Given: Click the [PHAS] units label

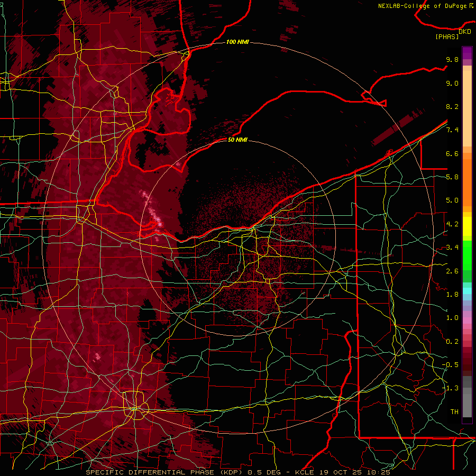Looking at the screenshot, I should 447,37.
